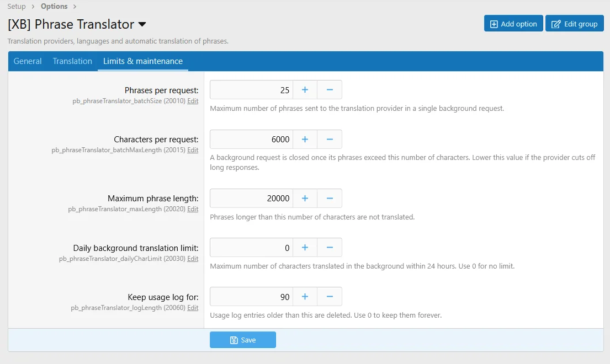Focus the Daily background translation limit field
Screen dimensions: 610x364
point(251,248)
